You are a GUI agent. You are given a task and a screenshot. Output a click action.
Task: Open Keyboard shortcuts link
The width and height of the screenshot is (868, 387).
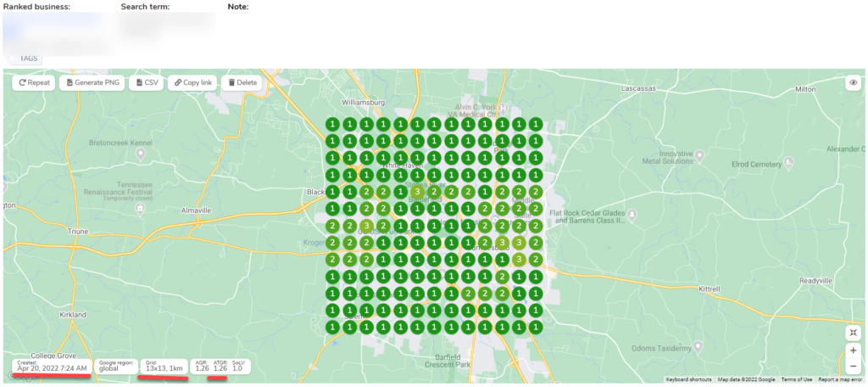click(x=689, y=380)
